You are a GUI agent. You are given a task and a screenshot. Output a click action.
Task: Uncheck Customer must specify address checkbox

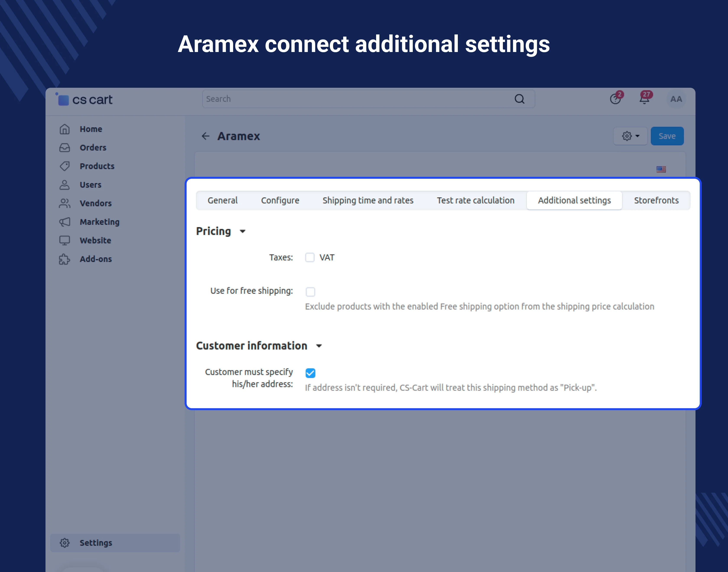(x=310, y=373)
